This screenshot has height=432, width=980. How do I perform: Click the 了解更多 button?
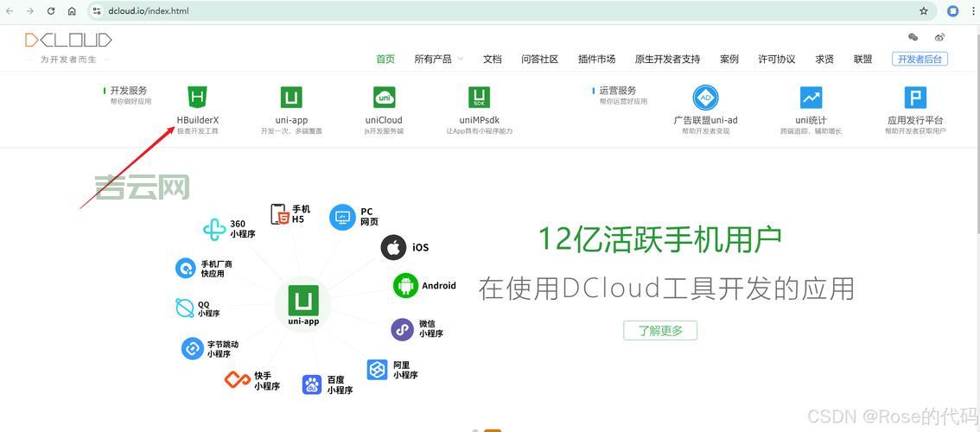click(x=660, y=331)
